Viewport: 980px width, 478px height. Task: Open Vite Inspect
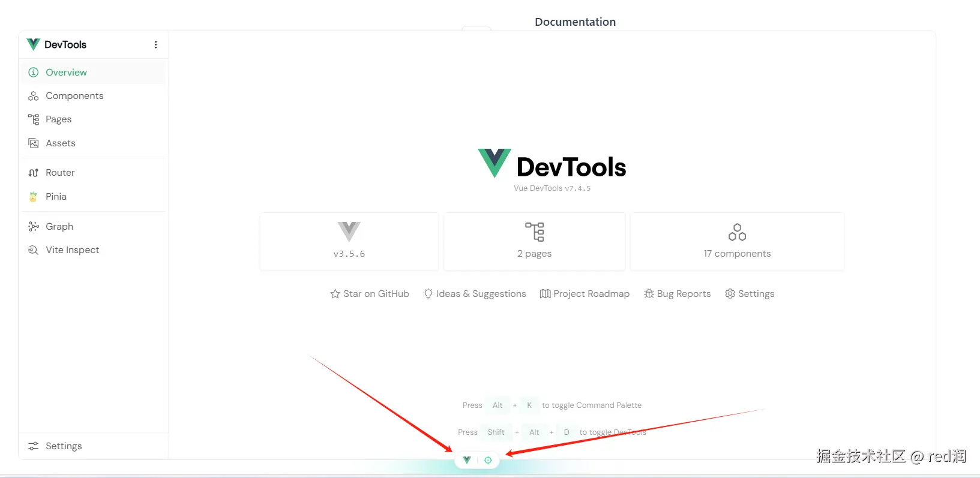(94, 250)
